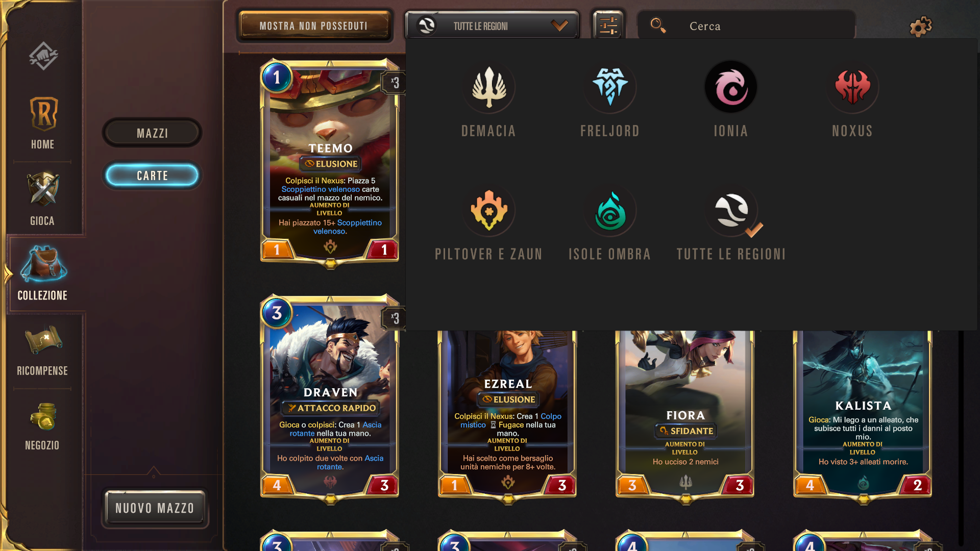Open Ricompense from the sidebar

(x=43, y=351)
